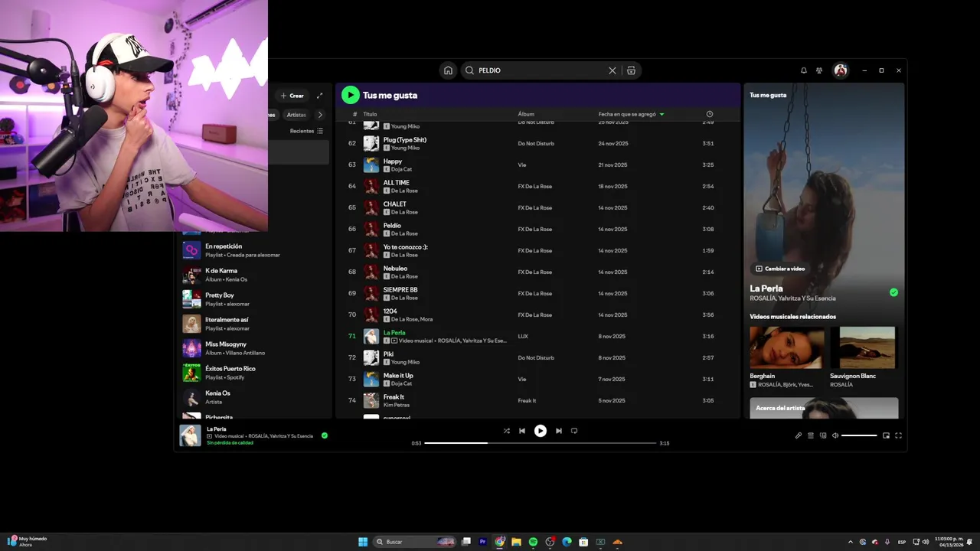Open the friend activity icon
The height and width of the screenshot is (551, 980).
[x=819, y=70]
